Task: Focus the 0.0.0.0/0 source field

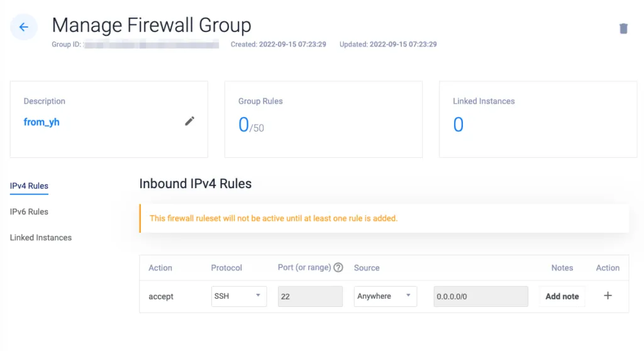Action: 480,296
